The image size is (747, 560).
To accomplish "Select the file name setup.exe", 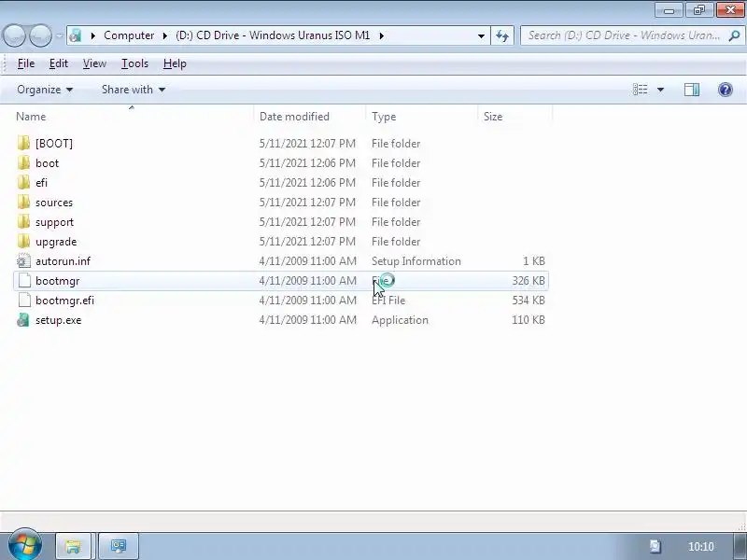I will tap(59, 320).
